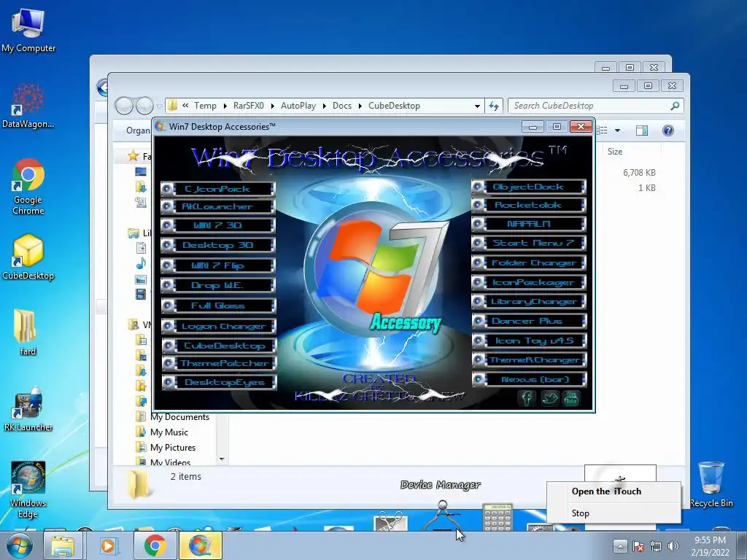Image resolution: width=747 pixels, height=560 pixels.
Task: Open the DataWagon desktop shortcut
Action: [28, 106]
